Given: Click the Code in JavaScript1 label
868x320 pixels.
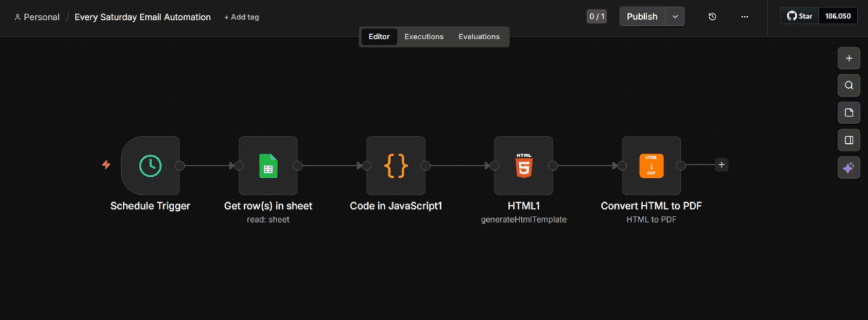Looking at the screenshot, I should pos(396,206).
